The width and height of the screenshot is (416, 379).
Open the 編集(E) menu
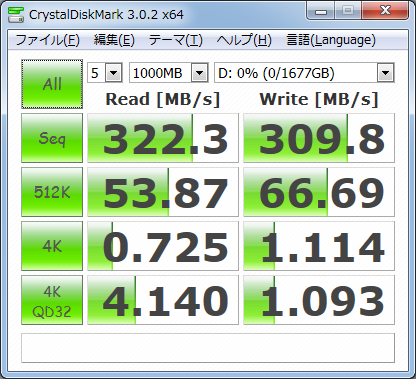point(114,40)
